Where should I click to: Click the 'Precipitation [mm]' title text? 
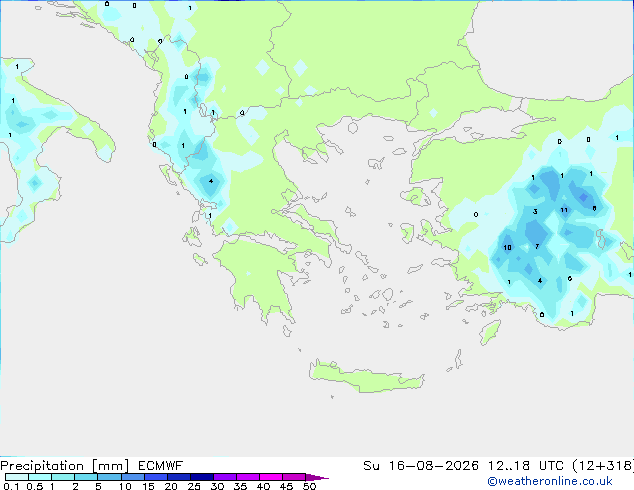pyautogui.click(x=65, y=466)
